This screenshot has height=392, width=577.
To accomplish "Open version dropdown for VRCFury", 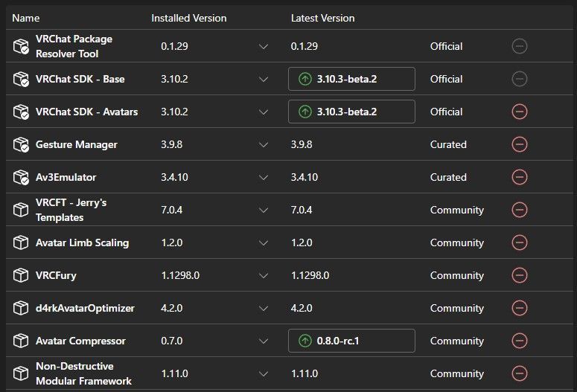I will (x=264, y=276).
